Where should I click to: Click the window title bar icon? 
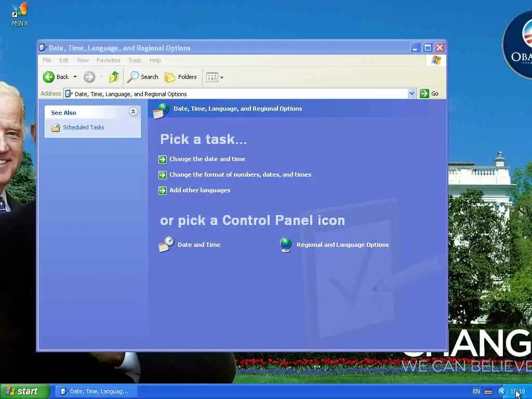point(43,47)
